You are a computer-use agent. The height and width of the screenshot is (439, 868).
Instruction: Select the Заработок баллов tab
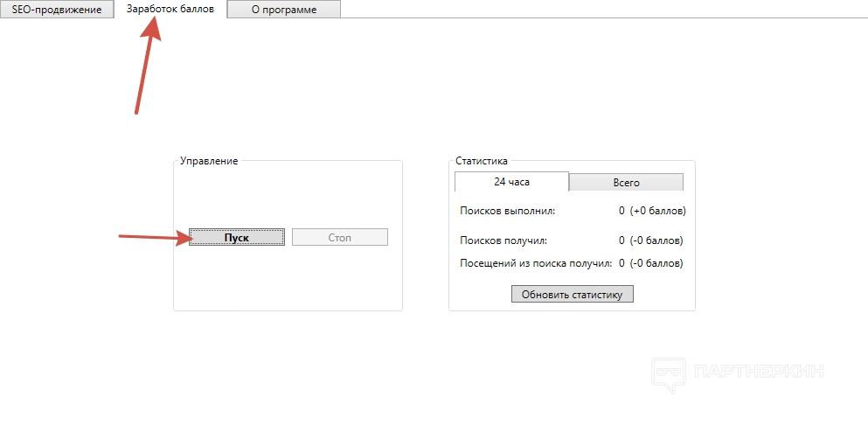pos(170,9)
